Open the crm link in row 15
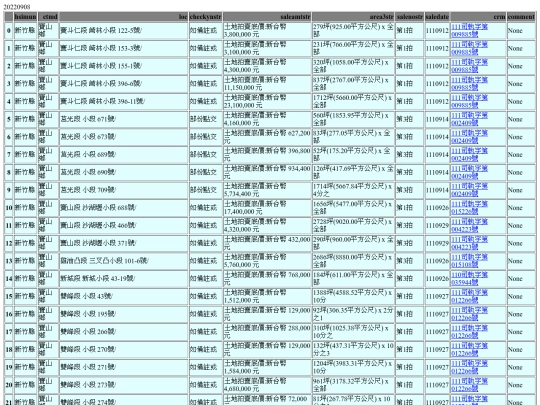This screenshot has width=540, height=405. pyautogui.click(x=469, y=297)
